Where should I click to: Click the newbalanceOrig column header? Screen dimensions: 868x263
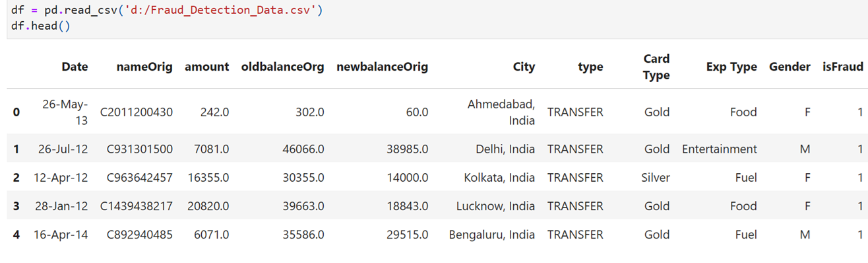383,67
